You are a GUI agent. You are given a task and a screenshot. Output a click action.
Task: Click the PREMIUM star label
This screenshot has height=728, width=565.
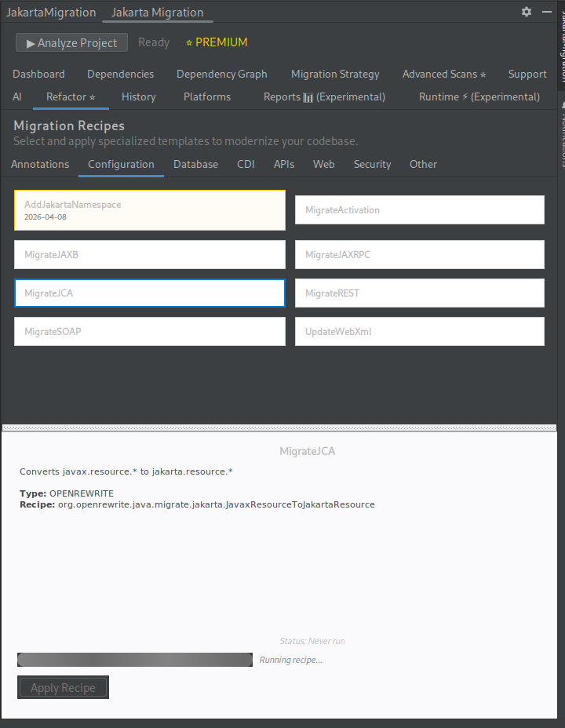point(217,42)
